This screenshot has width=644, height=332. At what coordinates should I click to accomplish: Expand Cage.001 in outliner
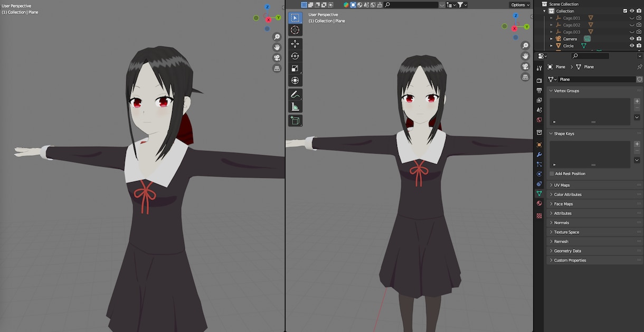point(552,18)
